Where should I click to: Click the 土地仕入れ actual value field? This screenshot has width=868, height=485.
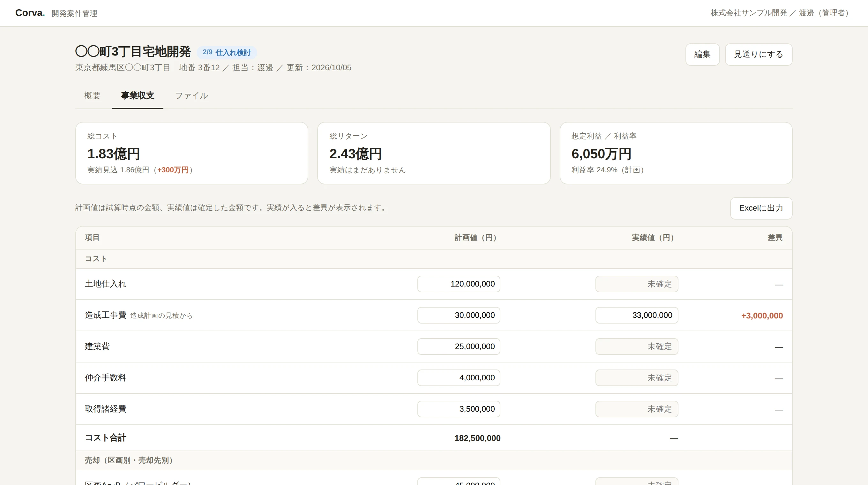click(x=637, y=284)
